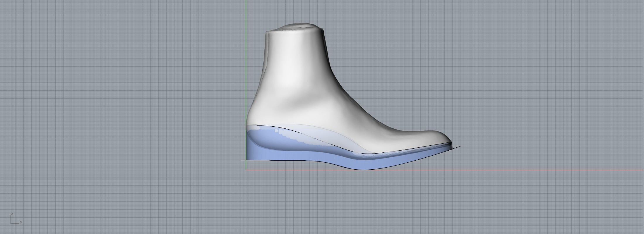This screenshot has width=644, height=234.
Task: Pick the black curve end left of the heel
Action: coord(241,160)
